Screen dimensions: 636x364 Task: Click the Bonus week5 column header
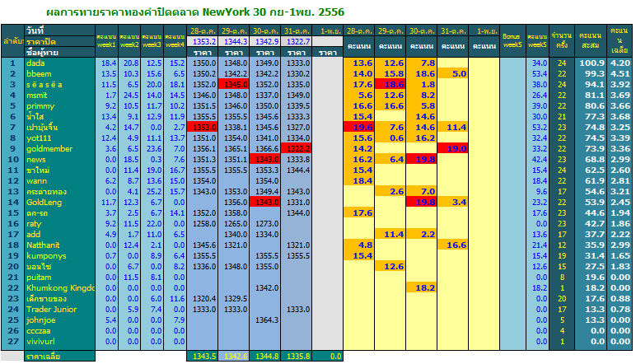pos(512,40)
